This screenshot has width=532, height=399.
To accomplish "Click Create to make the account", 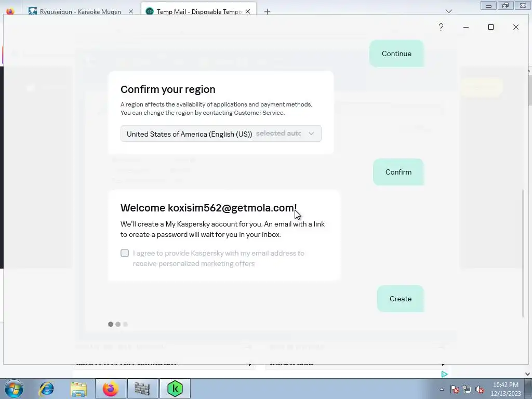I will pyautogui.click(x=401, y=299).
